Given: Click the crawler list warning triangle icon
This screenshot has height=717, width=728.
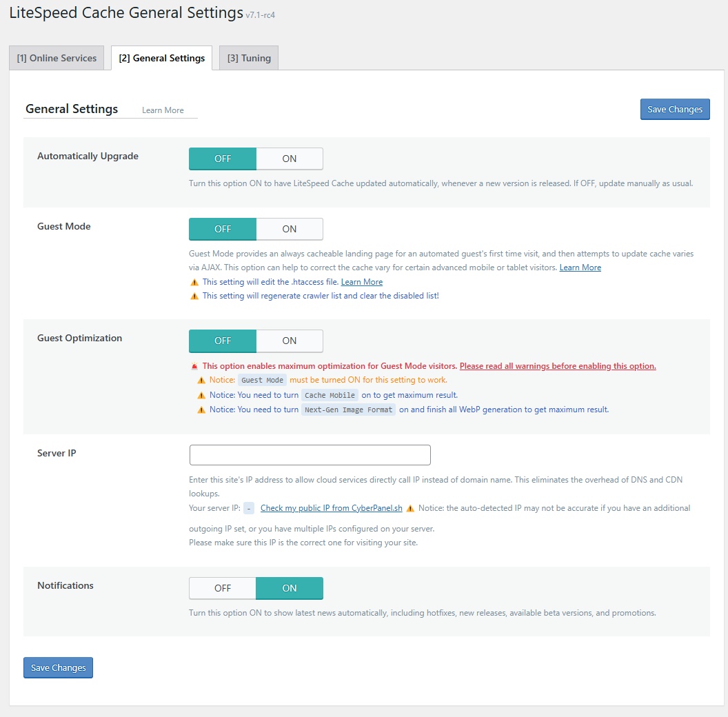Looking at the screenshot, I should click(x=194, y=296).
